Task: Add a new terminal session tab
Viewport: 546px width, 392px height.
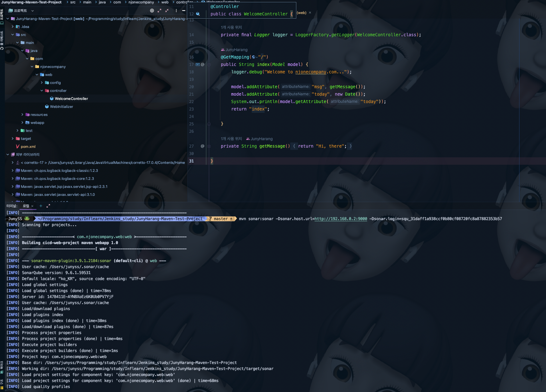Action: pos(41,206)
